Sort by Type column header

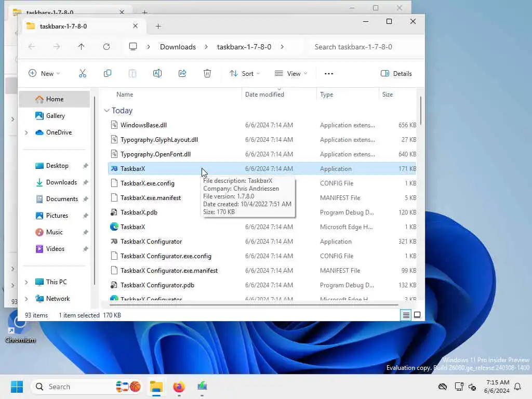326,95
